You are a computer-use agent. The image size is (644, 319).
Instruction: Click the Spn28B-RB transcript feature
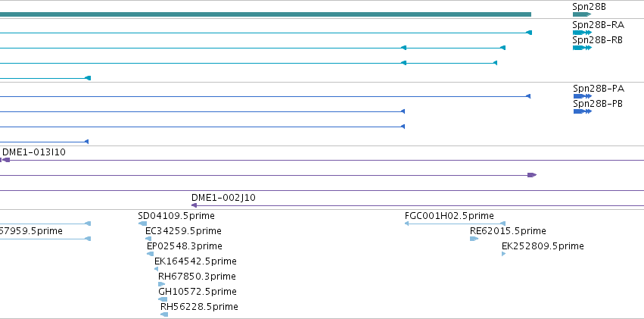pos(582,48)
